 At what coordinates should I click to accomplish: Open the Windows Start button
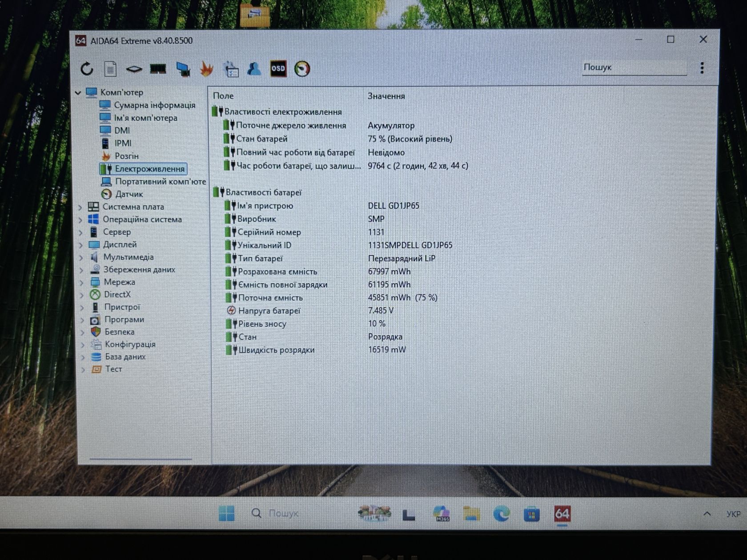pos(226,513)
